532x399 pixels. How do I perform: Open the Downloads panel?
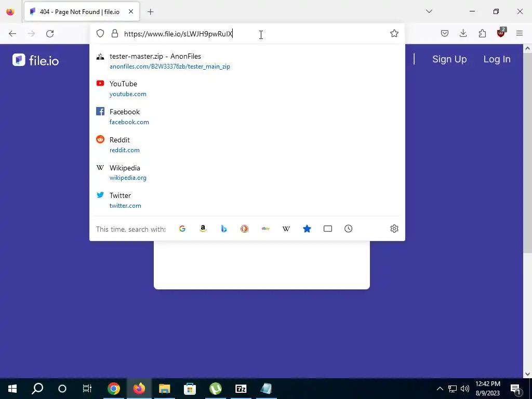click(463, 33)
